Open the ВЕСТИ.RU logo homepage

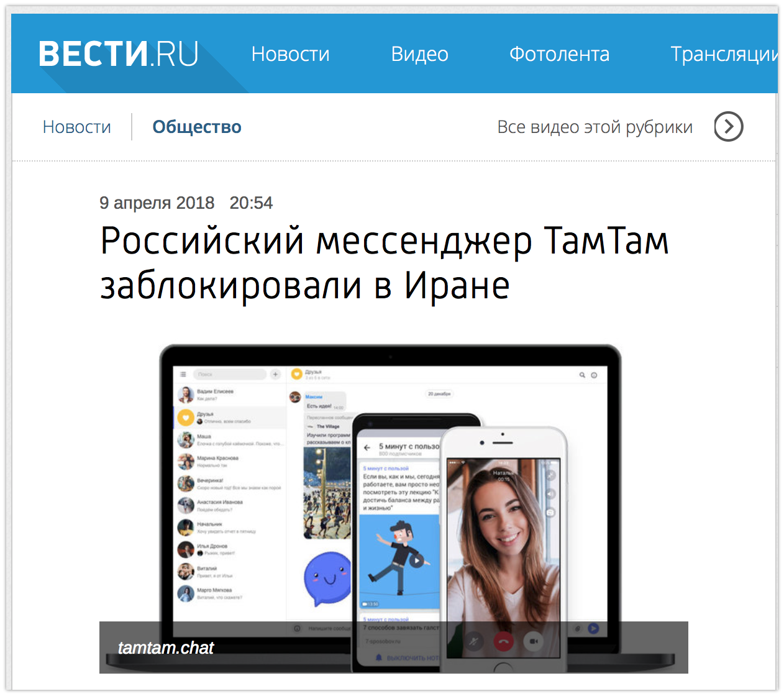tap(119, 54)
